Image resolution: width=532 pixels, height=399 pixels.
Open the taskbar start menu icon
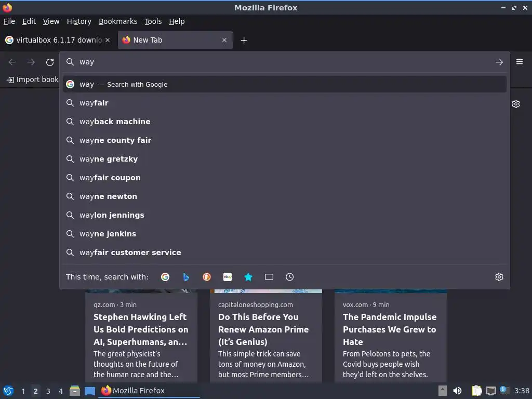point(8,391)
